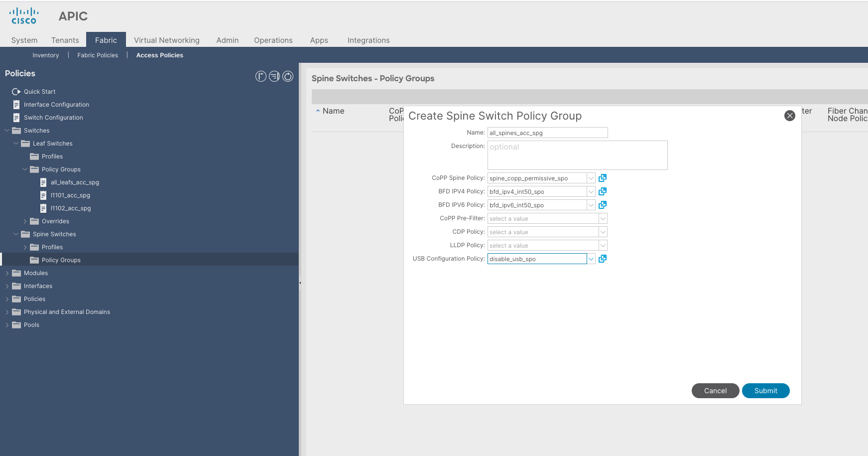Click all_leafs_acc_spg document icon

[x=43, y=182]
